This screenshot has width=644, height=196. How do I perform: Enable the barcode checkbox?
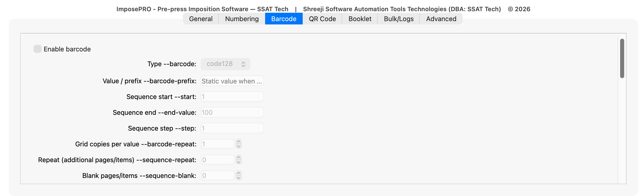[38, 49]
